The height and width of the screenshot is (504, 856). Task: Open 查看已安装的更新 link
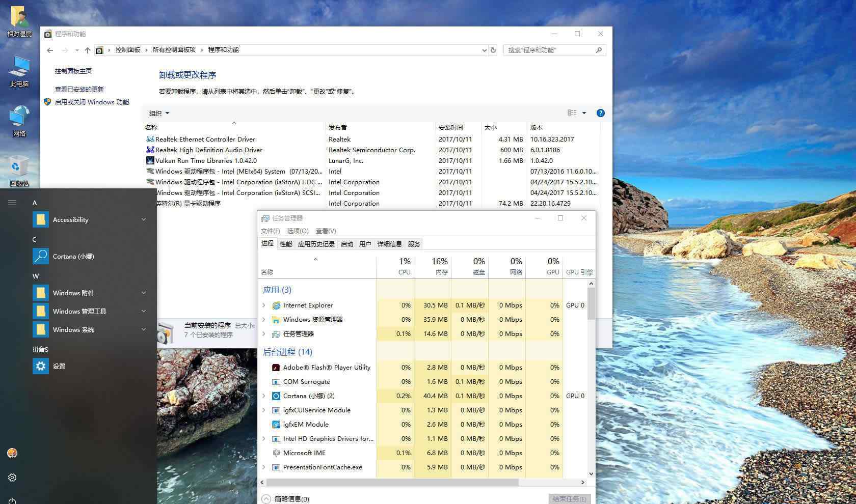[79, 89]
